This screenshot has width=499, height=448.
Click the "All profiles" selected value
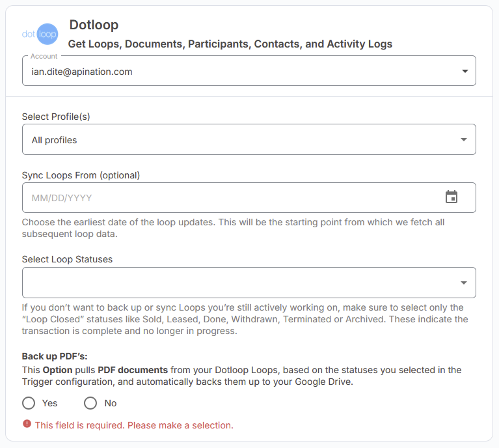click(54, 140)
